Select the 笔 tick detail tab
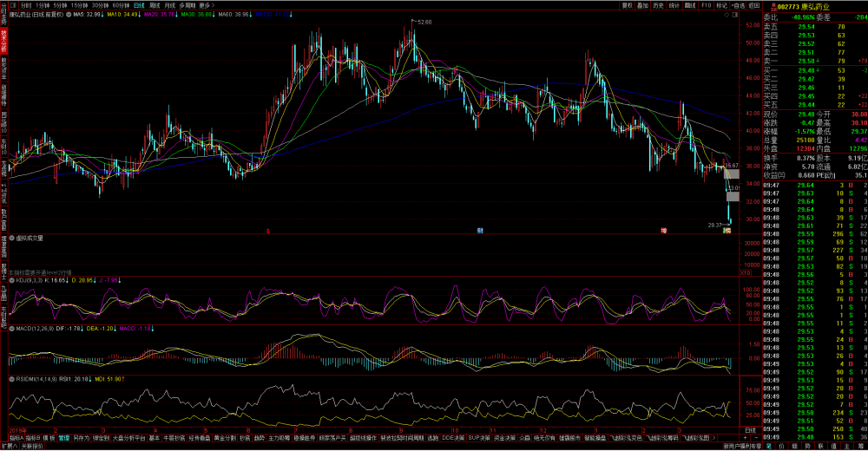The width and height of the screenshot is (868, 451). point(769,446)
